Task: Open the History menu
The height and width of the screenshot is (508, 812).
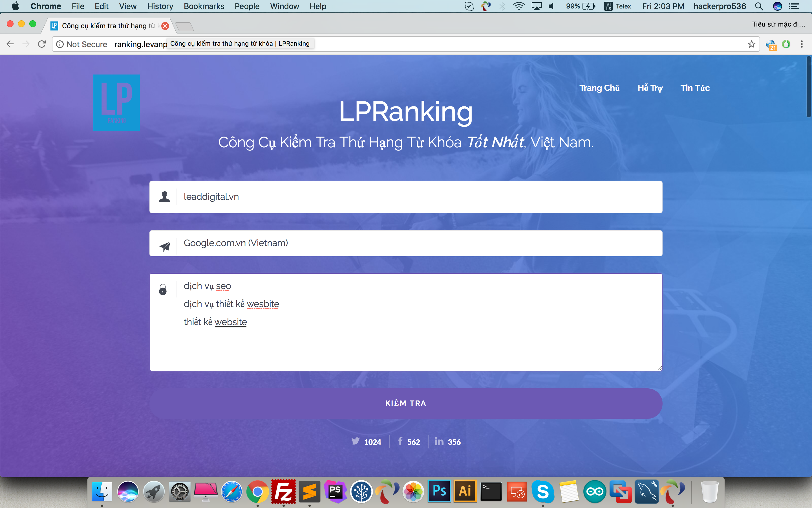Action: click(160, 6)
